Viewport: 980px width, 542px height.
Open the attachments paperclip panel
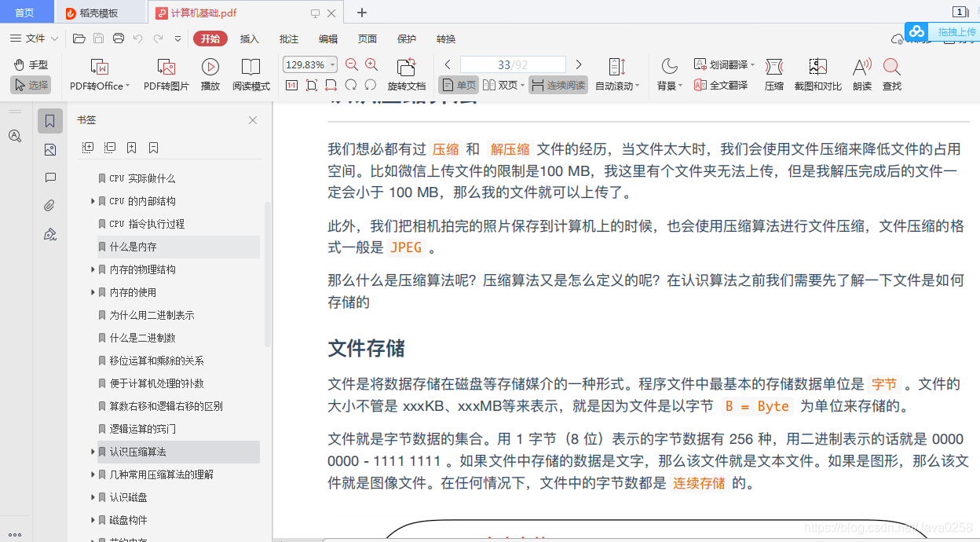(50, 206)
